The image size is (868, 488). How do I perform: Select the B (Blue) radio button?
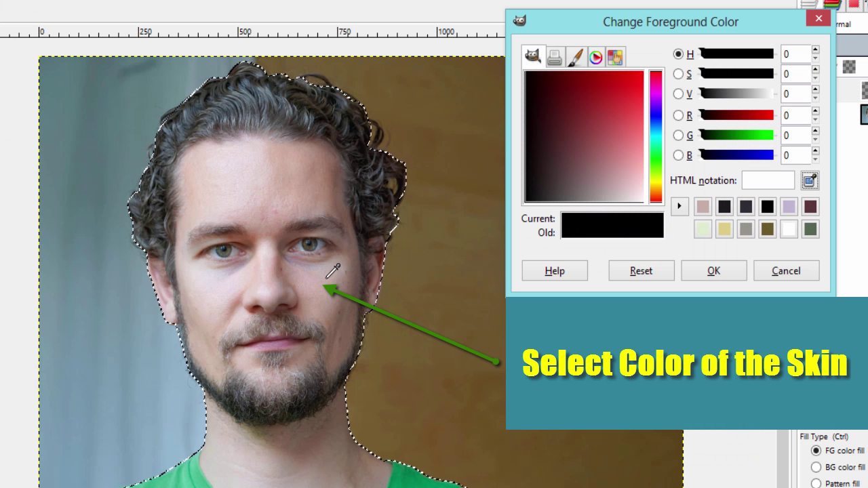tap(678, 155)
